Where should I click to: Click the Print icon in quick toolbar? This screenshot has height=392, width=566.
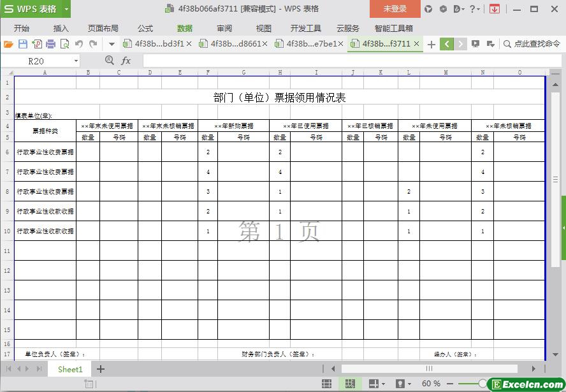pos(50,44)
